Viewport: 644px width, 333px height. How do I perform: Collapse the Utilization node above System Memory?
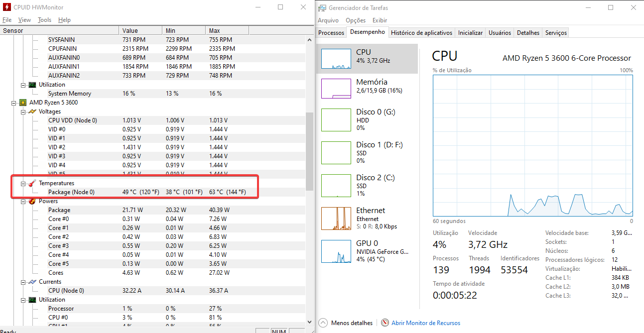23,85
